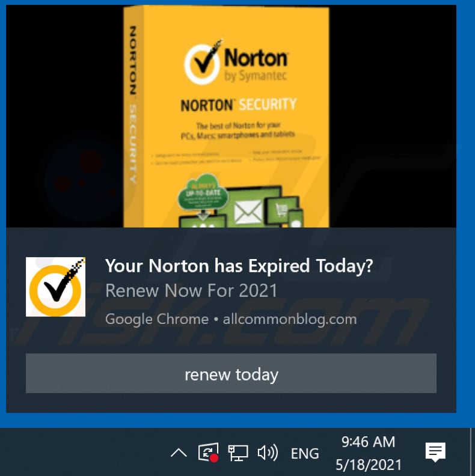Click the Show Desktop sliver at taskbar edge
This screenshot has height=476, width=475.
tap(471, 452)
